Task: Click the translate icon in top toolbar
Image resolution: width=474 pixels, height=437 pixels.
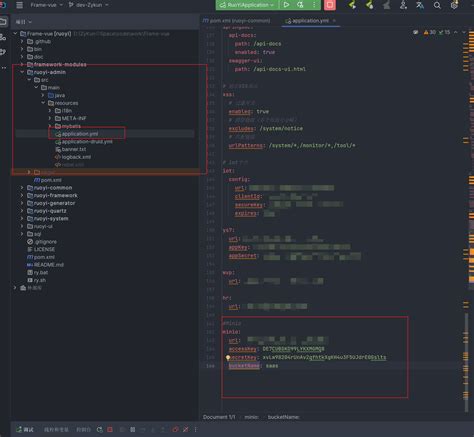Action: (x=420, y=5)
